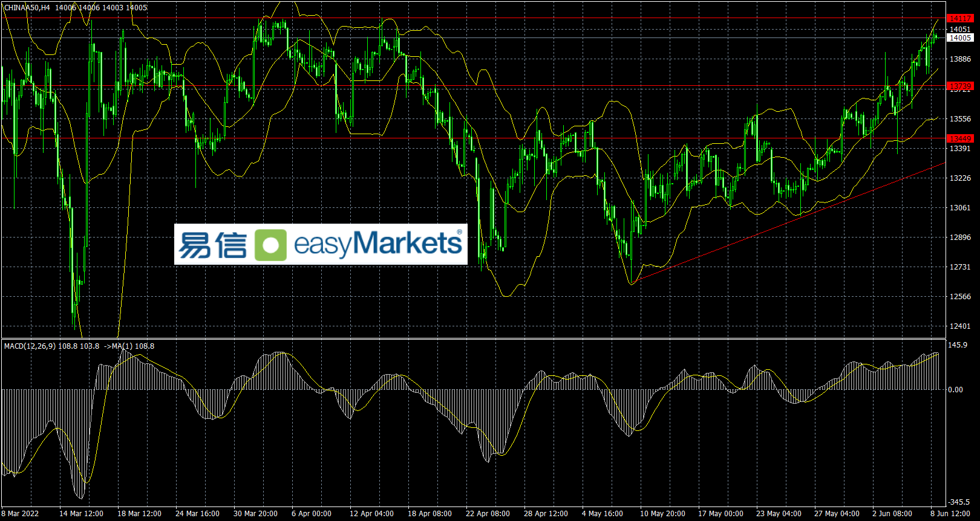Image resolution: width=980 pixels, height=521 pixels.
Task: Click the -345.5 MACD scale value
Action: (959, 502)
